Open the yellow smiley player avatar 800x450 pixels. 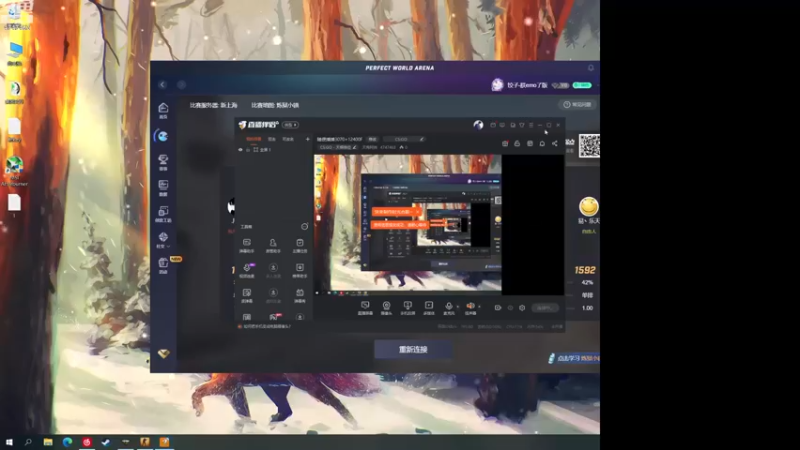coord(588,207)
